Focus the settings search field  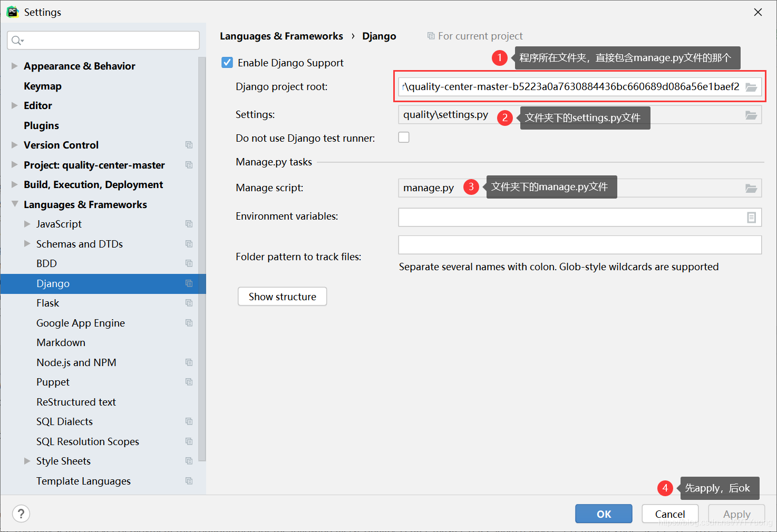103,41
